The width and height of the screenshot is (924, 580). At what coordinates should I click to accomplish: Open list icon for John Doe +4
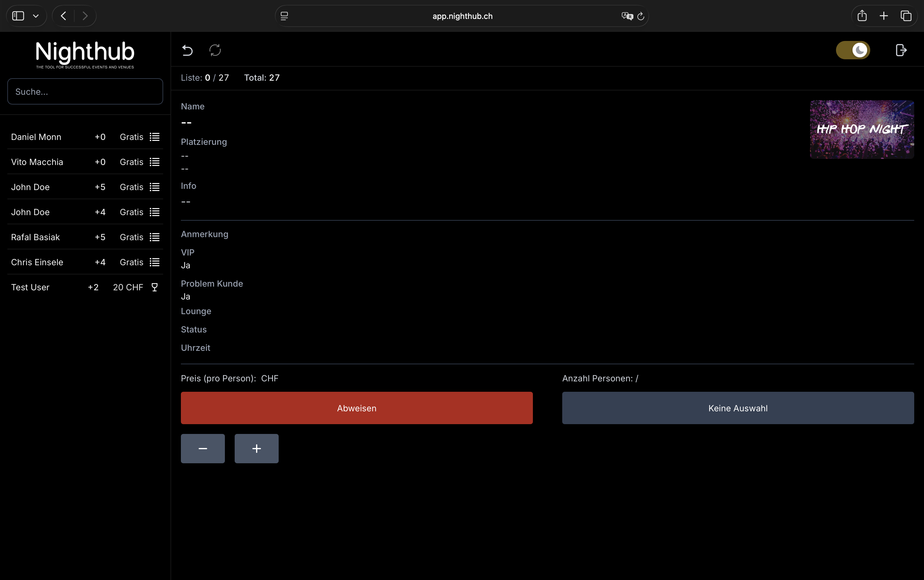[155, 212]
